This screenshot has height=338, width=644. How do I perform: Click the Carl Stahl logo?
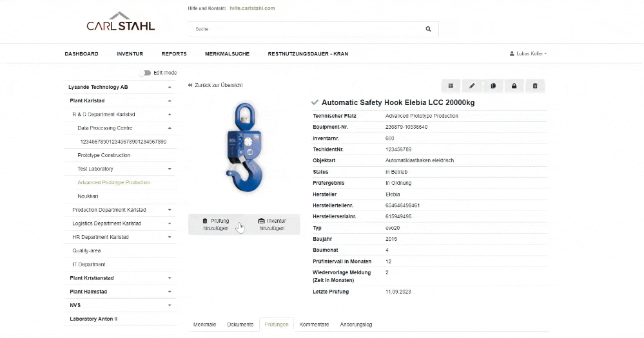[121, 23]
